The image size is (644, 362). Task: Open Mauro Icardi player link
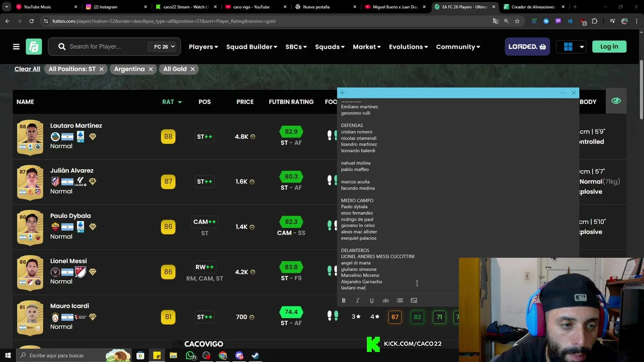(x=69, y=306)
